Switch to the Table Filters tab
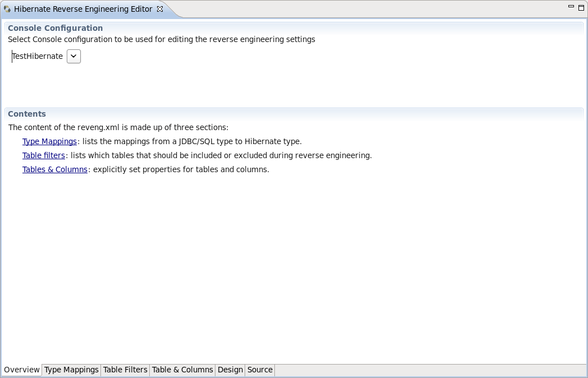 125,370
